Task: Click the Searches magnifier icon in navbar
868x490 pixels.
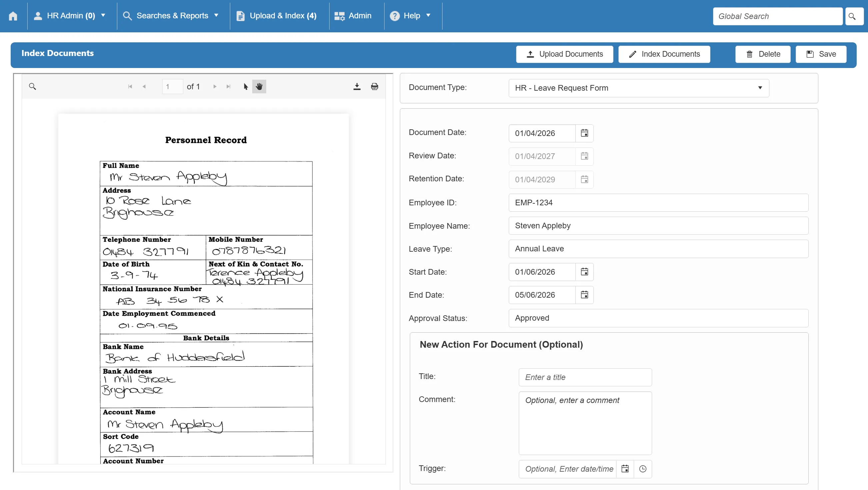Action: tap(127, 16)
